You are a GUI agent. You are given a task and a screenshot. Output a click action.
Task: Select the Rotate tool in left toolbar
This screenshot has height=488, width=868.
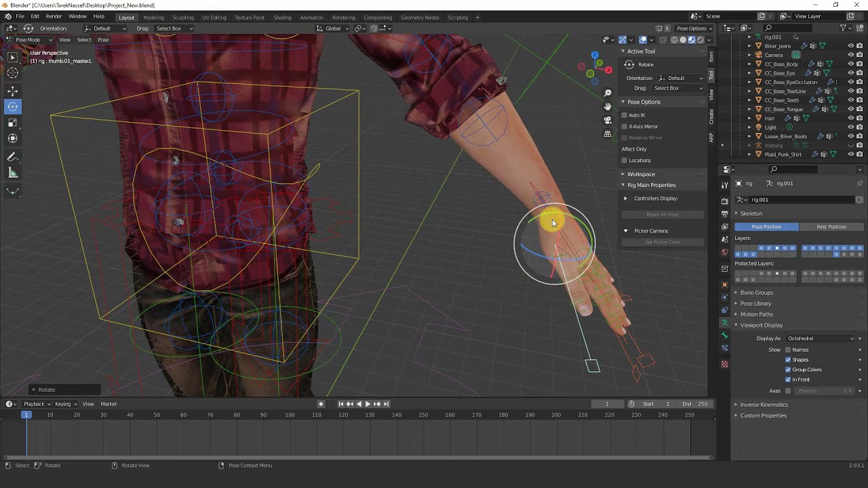coord(13,107)
